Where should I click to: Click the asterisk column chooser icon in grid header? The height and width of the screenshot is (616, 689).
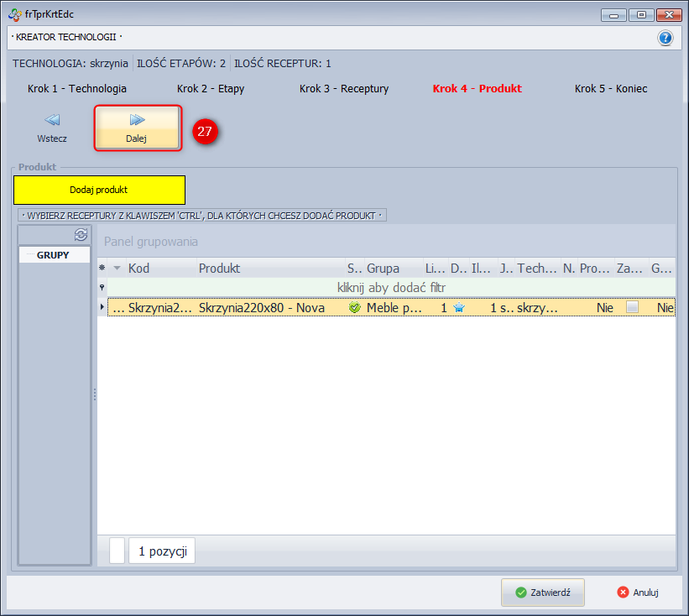coord(102,269)
